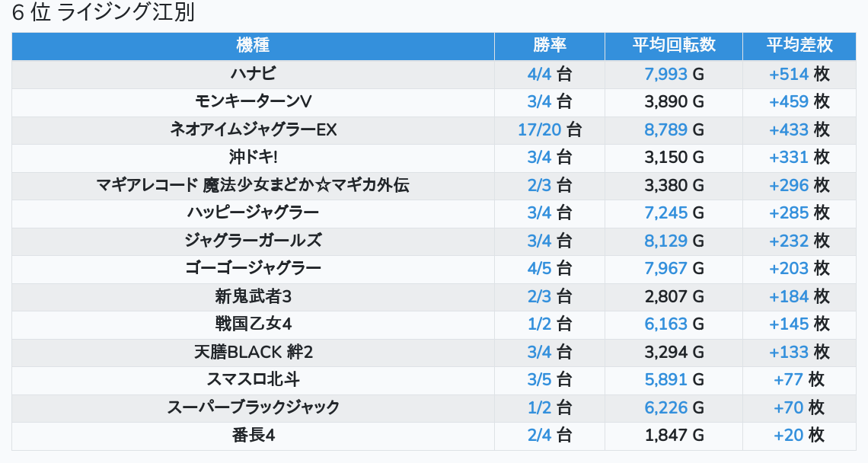Viewport: 868px width, 463px height.
Task: Sort by the 勝率 column header
Action: (x=550, y=46)
